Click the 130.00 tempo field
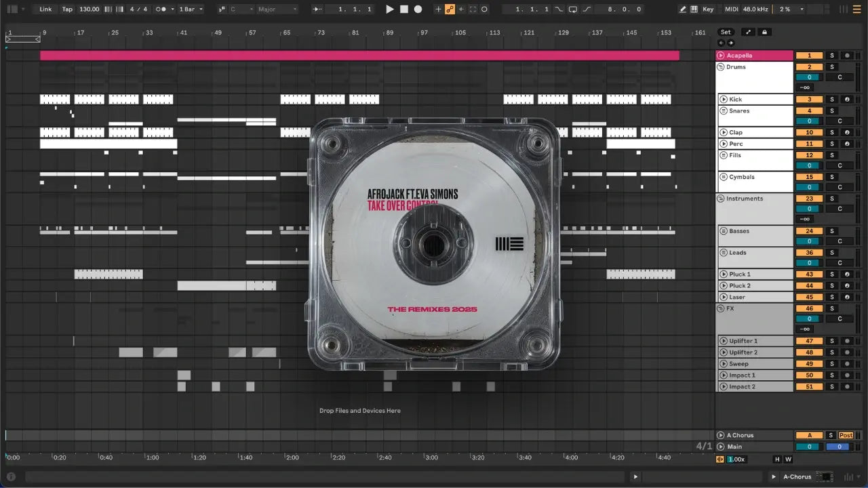Screen dimensions: 868x488 (89, 9)
